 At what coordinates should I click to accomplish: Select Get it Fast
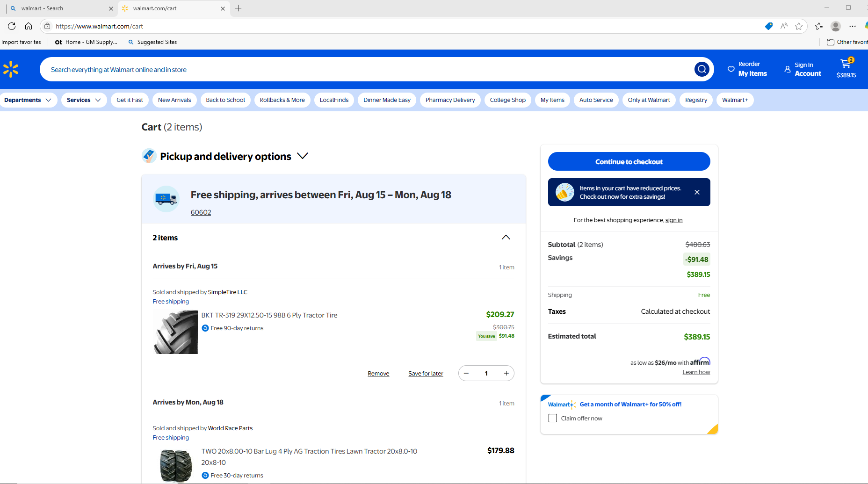[x=130, y=100]
